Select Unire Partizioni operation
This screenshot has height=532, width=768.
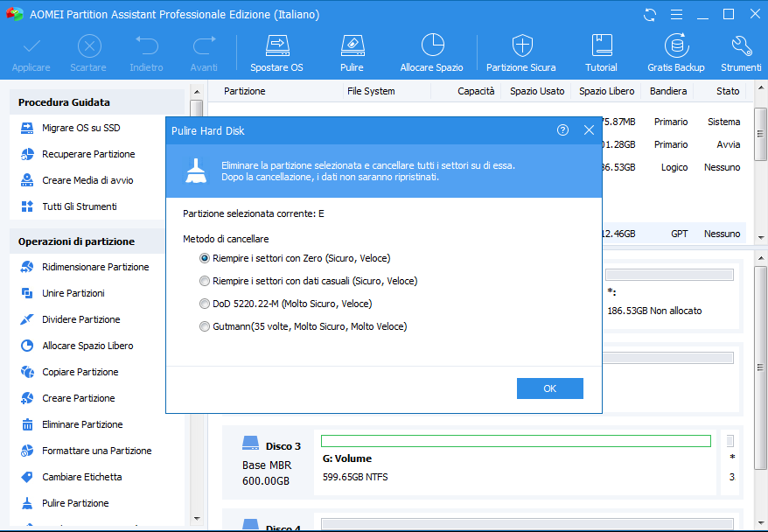[63, 293]
